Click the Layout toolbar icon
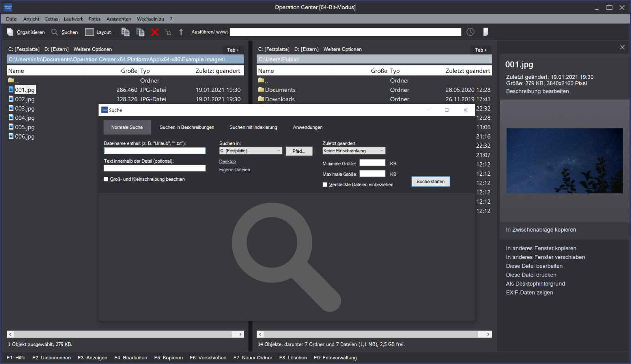631x364 pixels. (x=98, y=32)
